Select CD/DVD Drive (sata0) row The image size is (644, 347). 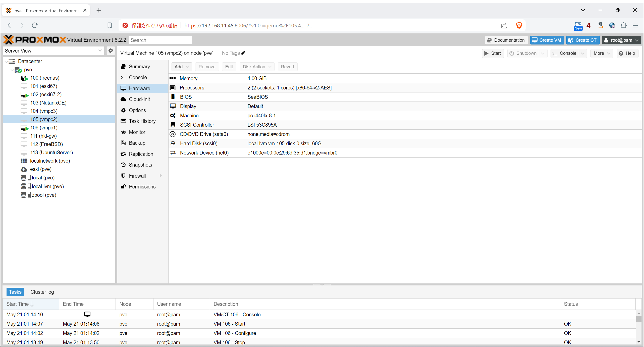click(x=405, y=134)
